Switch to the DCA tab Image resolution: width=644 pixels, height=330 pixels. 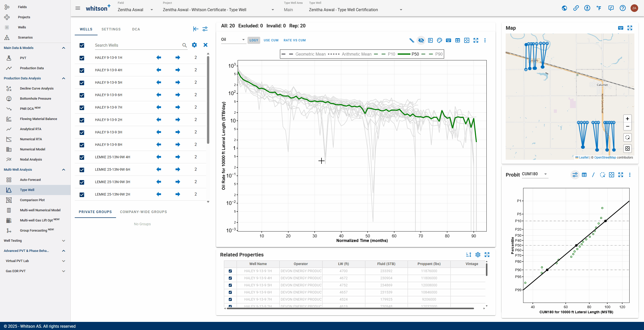point(136,29)
